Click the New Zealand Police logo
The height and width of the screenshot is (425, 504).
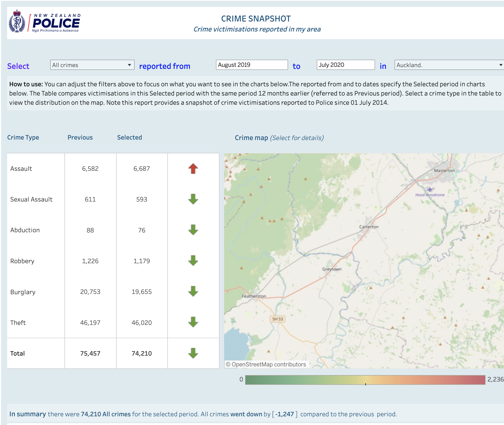tap(45, 22)
